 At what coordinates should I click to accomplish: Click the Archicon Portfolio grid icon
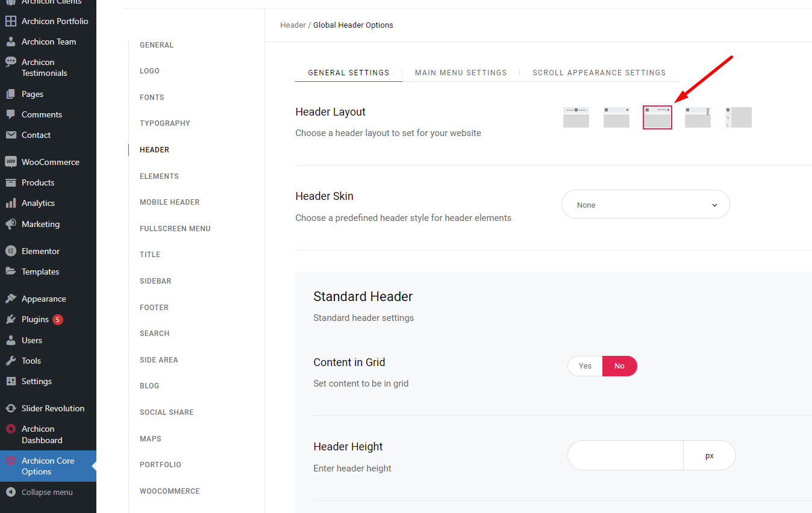10,21
